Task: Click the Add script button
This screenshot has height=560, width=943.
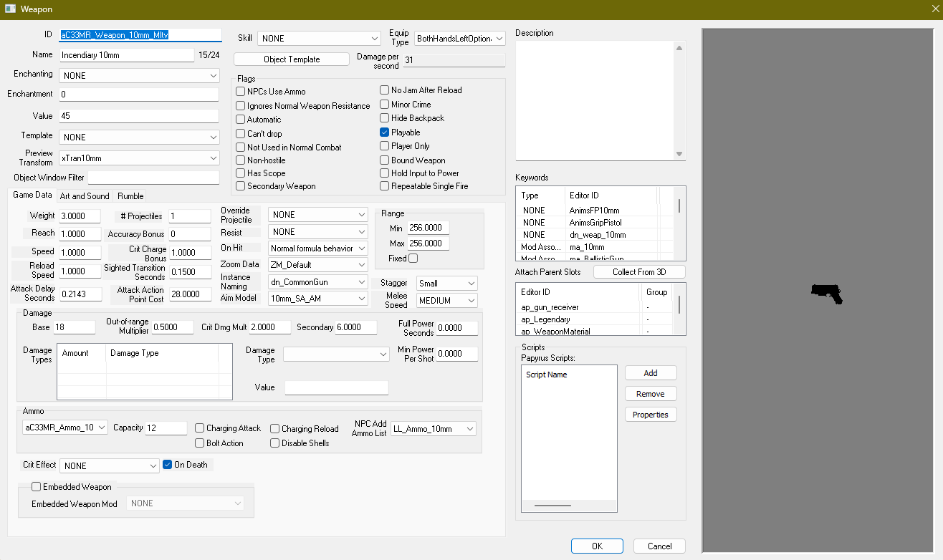Action: 651,373
